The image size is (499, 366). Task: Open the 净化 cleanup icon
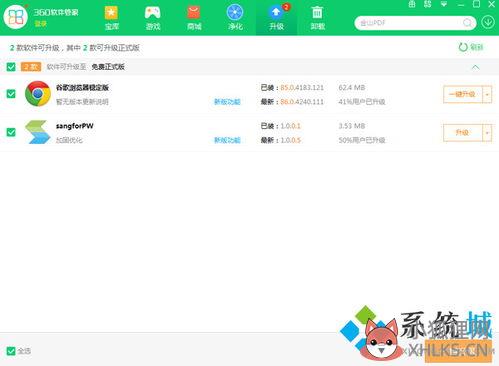pyautogui.click(x=235, y=13)
